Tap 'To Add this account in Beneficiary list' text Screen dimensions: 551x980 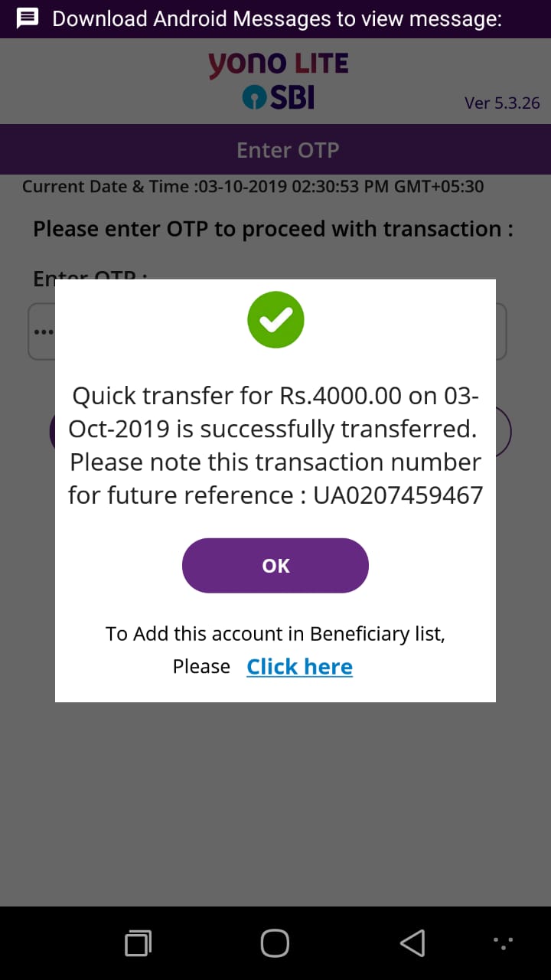[275, 634]
